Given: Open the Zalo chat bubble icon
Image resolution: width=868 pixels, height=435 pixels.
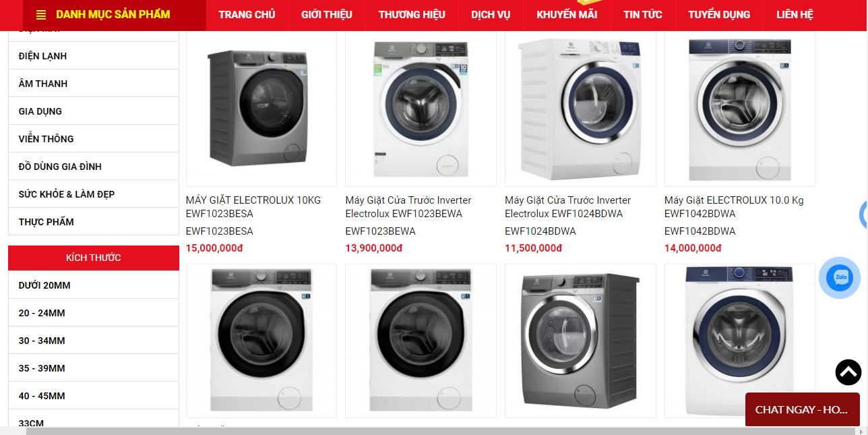Looking at the screenshot, I should (839, 277).
